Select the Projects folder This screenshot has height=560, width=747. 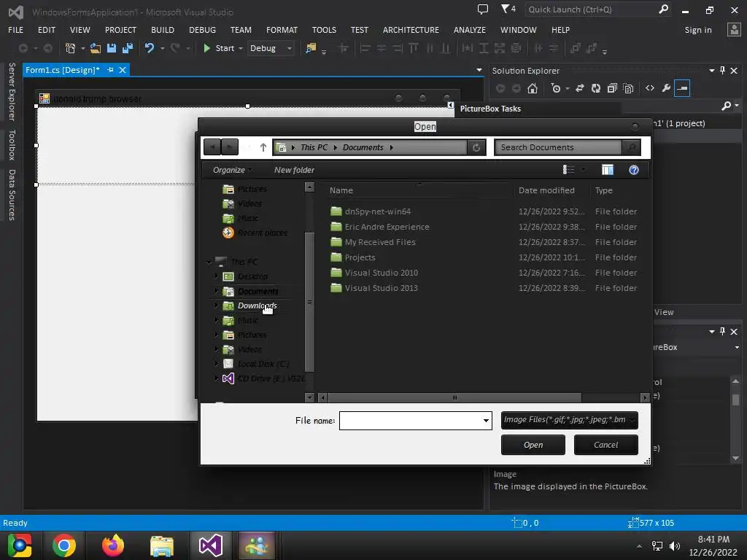(360, 257)
